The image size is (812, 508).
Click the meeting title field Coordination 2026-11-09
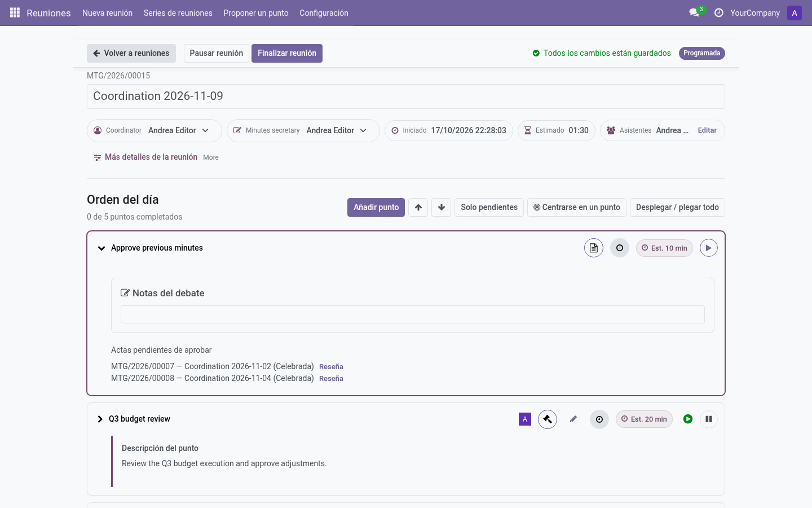tap(406, 97)
